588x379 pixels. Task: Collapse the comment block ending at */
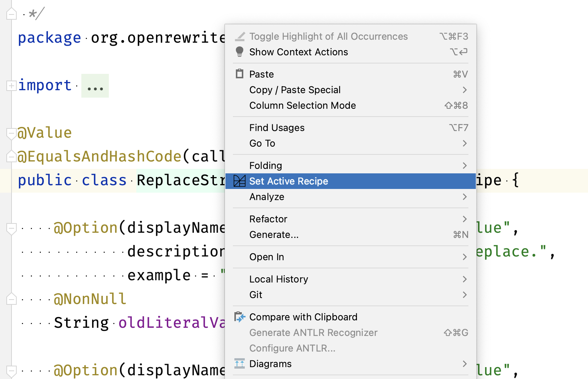click(12, 14)
